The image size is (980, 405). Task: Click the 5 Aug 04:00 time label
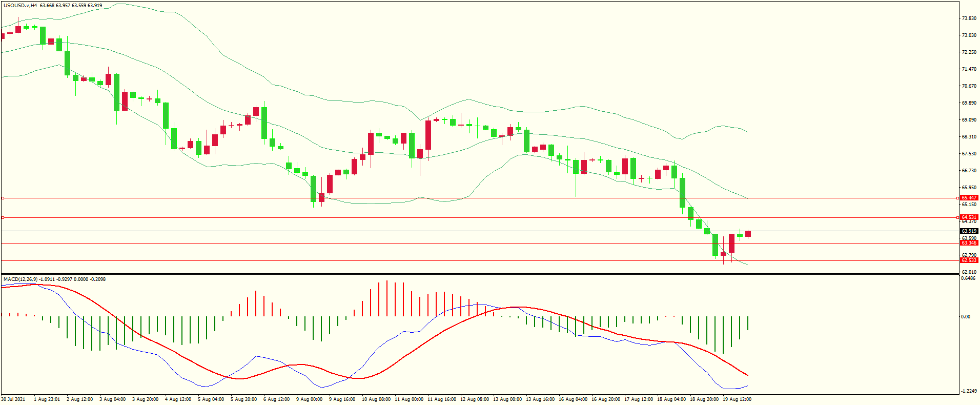pyautogui.click(x=211, y=399)
